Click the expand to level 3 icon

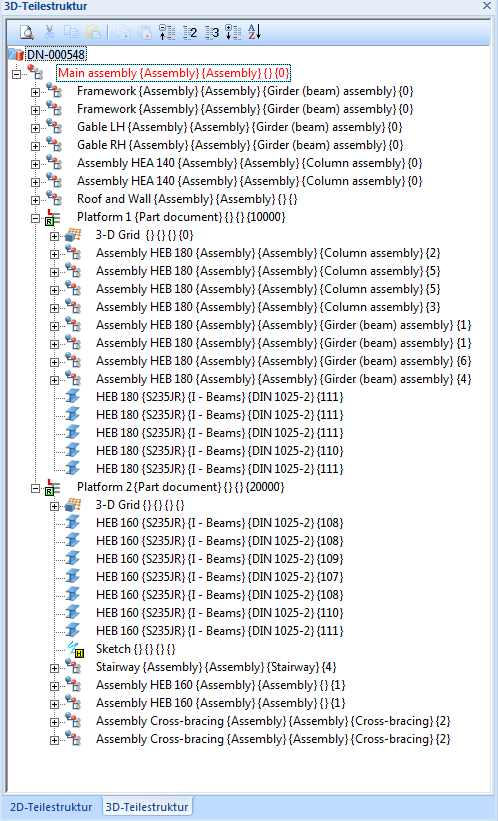click(x=212, y=32)
